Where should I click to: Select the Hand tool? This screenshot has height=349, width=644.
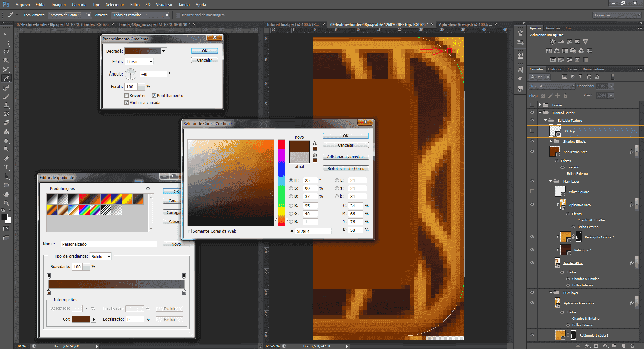tap(6, 195)
